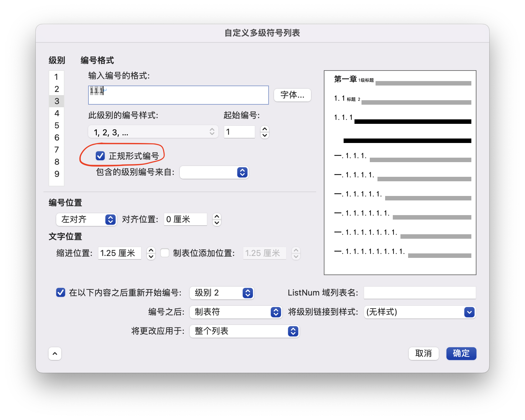This screenshot has width=525, height=420.
Task: Click the 取消 button
Action: [x=423, y=354]
